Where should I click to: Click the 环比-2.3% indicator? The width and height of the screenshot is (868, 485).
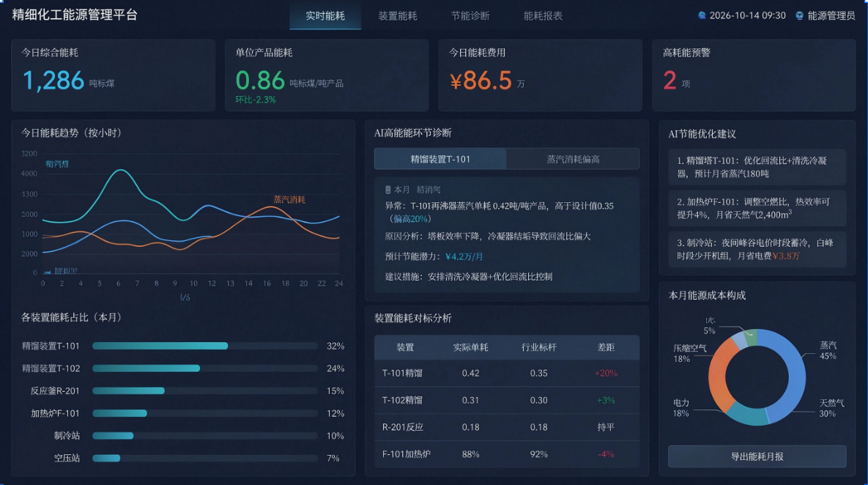(x=255, y=100)
